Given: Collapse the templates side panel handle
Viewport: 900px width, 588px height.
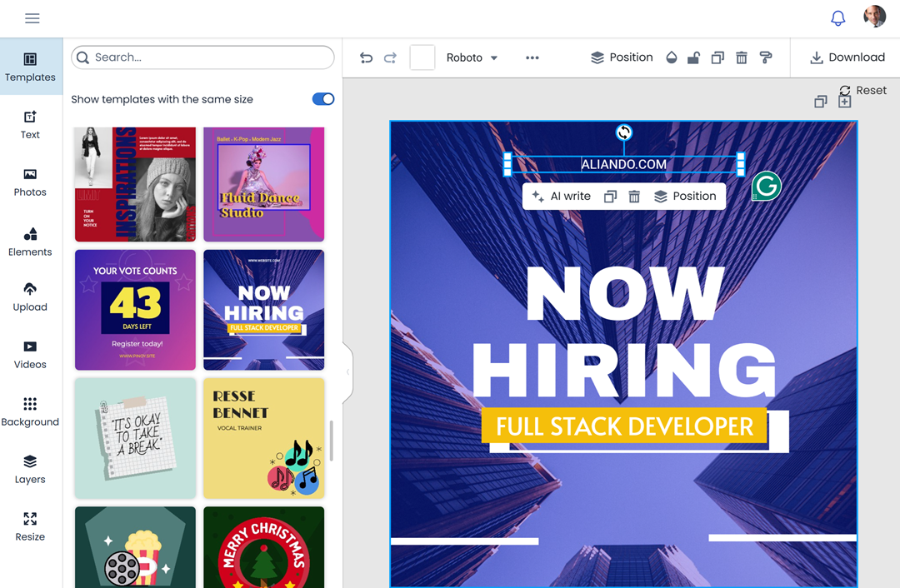Looking at the screenshot, I should tap(347, 371).
